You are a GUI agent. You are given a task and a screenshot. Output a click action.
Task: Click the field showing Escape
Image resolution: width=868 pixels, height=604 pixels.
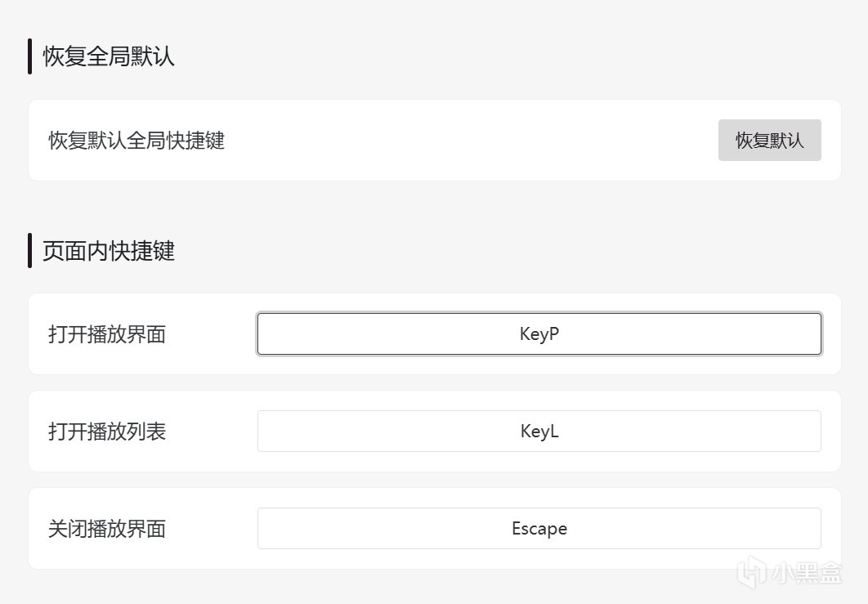pyautogui.click(x=539, y=529)
